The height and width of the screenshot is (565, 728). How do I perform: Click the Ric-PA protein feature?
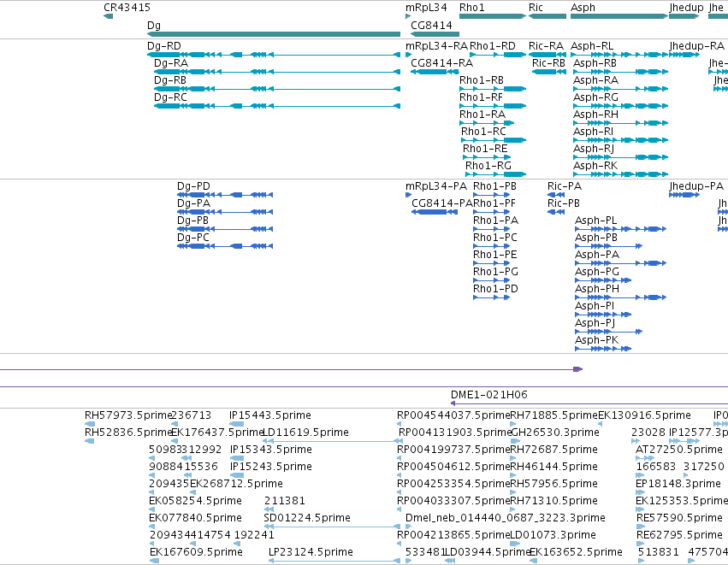tap(556, 195)
